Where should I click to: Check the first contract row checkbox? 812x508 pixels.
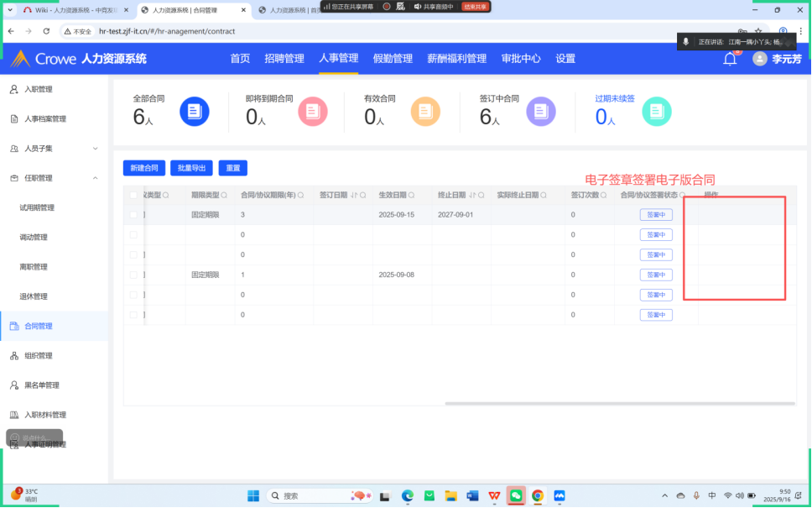click(x=133, y=215)
